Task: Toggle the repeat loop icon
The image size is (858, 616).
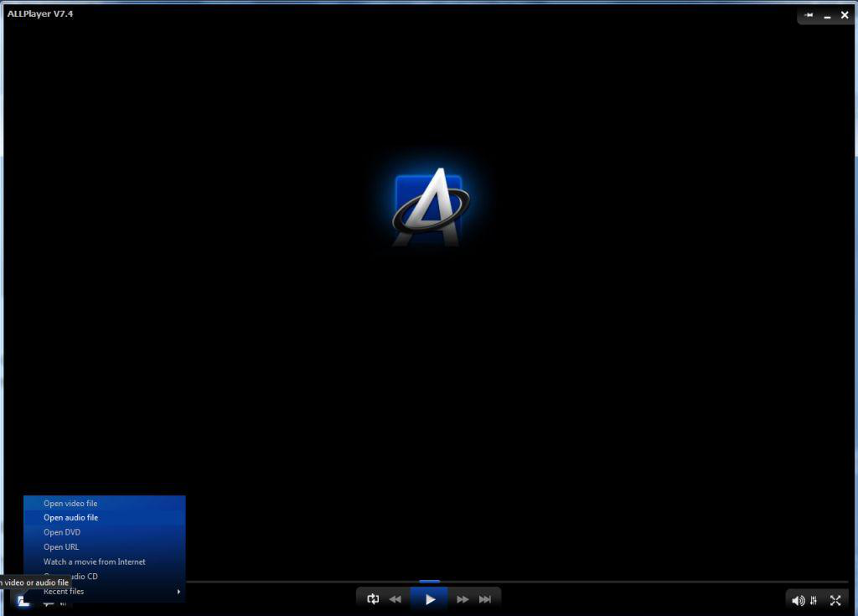Action: pos(373,599)
